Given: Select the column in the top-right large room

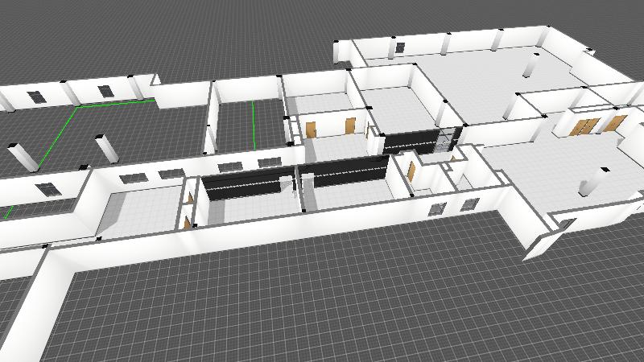Looking at the screenshot, I should tap(530, 64).
